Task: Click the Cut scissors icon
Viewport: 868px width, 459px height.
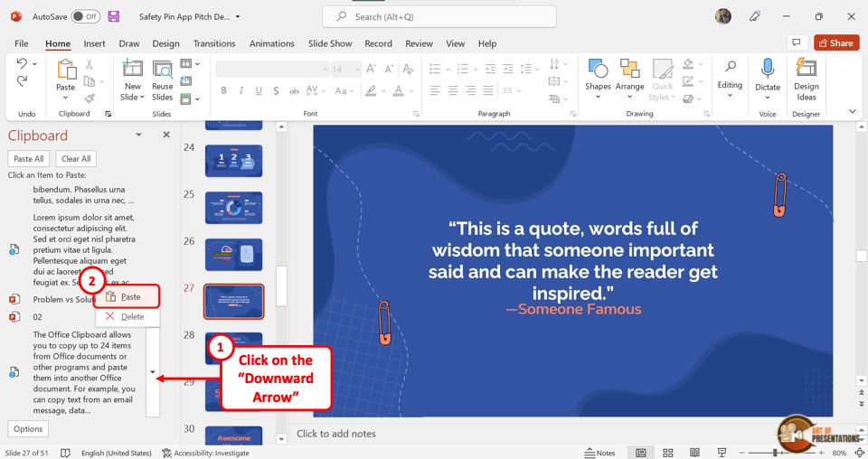Action: coord(90,64)
